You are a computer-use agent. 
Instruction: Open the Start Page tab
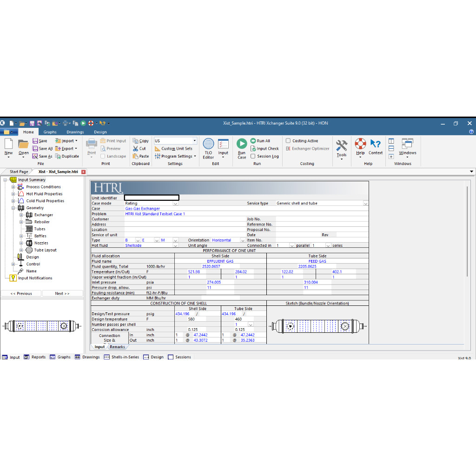pos(19,172)
